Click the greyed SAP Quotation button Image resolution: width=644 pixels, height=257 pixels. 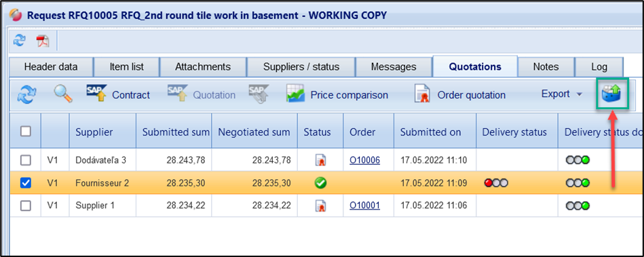pyautogui.click(x=202, y=95)
